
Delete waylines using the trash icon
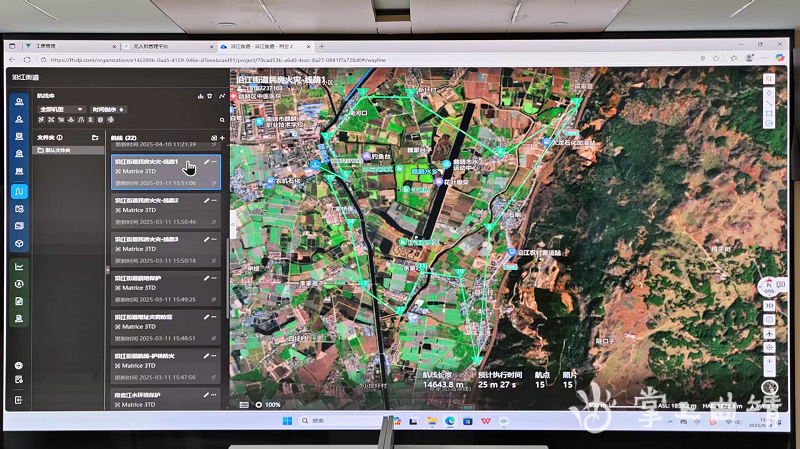210,97
